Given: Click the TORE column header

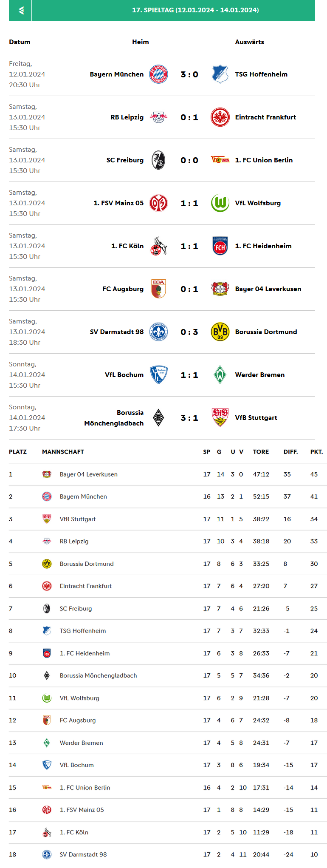Looking at the screenshot, I should [x=261, y=452].
